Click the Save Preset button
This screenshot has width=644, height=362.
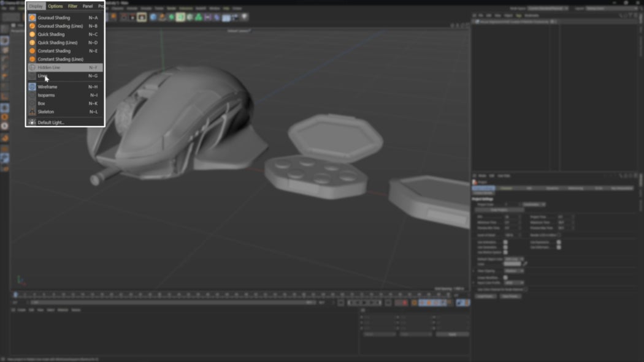[x=510, y=296]
